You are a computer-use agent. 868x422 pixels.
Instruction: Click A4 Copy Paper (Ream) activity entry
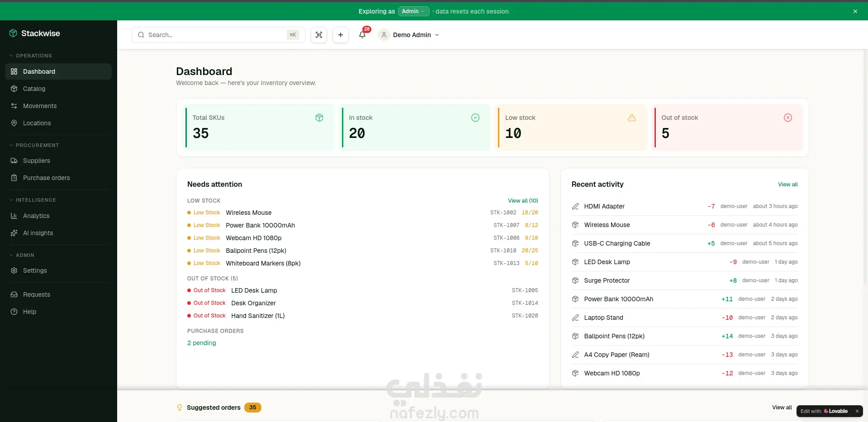685,355
